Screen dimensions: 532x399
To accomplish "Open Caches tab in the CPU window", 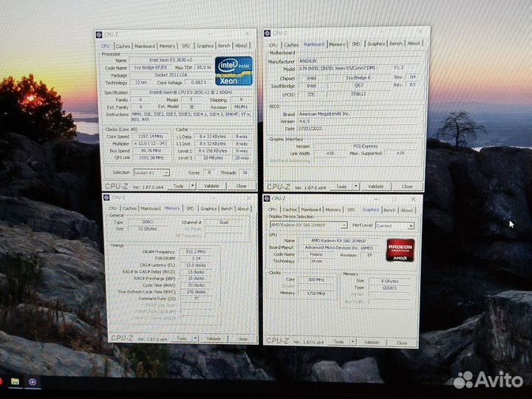I will pos(123,46).
